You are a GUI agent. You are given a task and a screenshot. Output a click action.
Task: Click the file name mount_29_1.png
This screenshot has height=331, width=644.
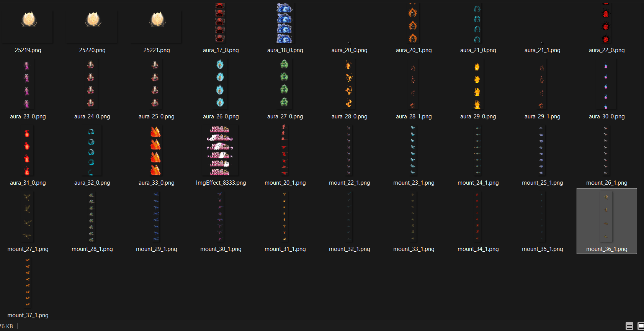point(157,249)
